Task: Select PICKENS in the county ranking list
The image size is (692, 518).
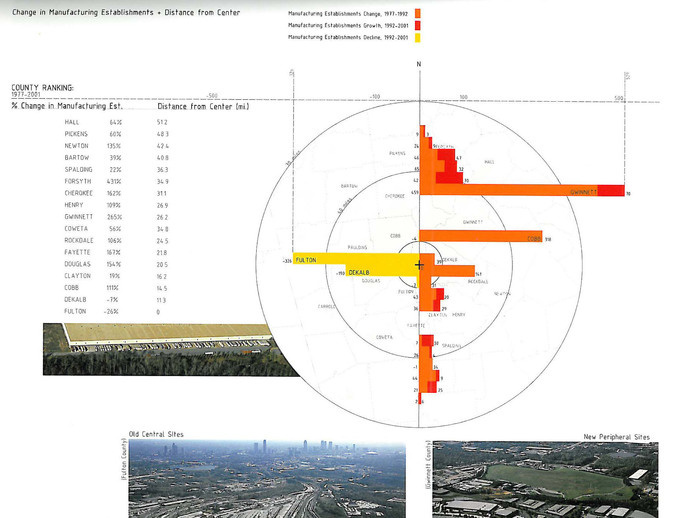Action: [x=76, y=134]
